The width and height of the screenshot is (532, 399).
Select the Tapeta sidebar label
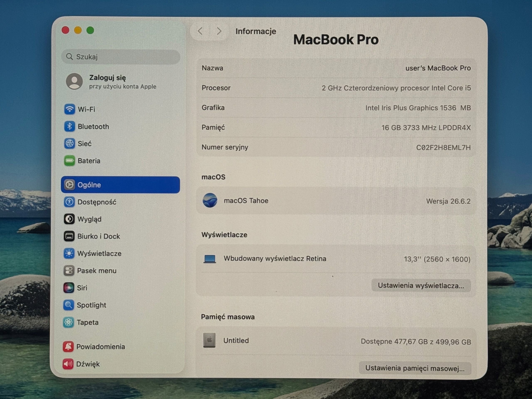(87, 322)
